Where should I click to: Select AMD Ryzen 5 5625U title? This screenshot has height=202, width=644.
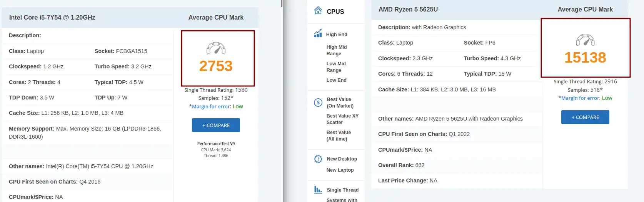(x=408, y=9)
